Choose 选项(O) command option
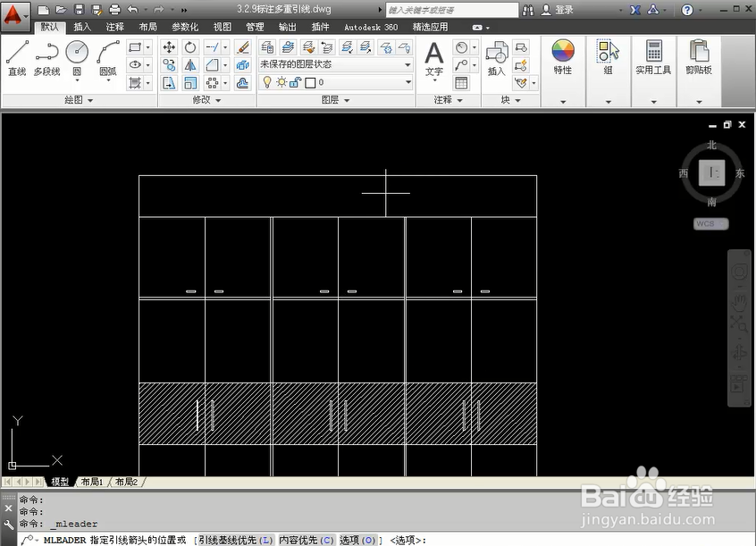The image size is (756, 546). [x=357, y=540]
